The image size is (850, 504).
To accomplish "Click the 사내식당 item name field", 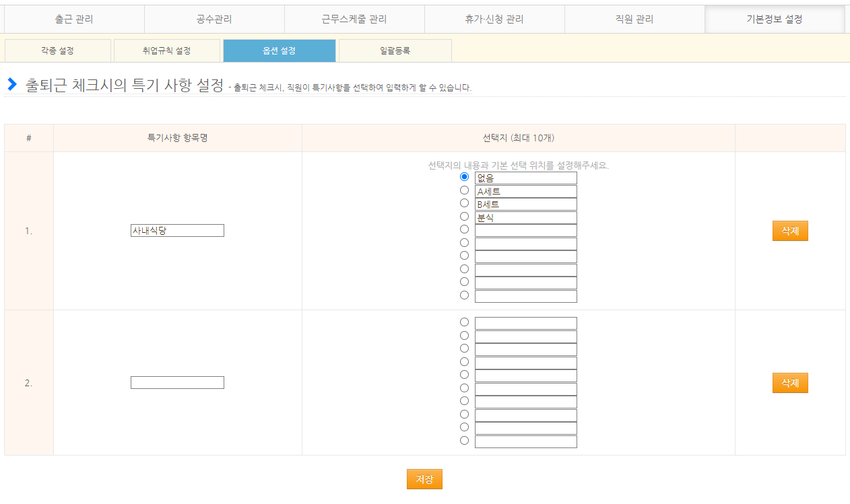I will [x=177, y=231].
